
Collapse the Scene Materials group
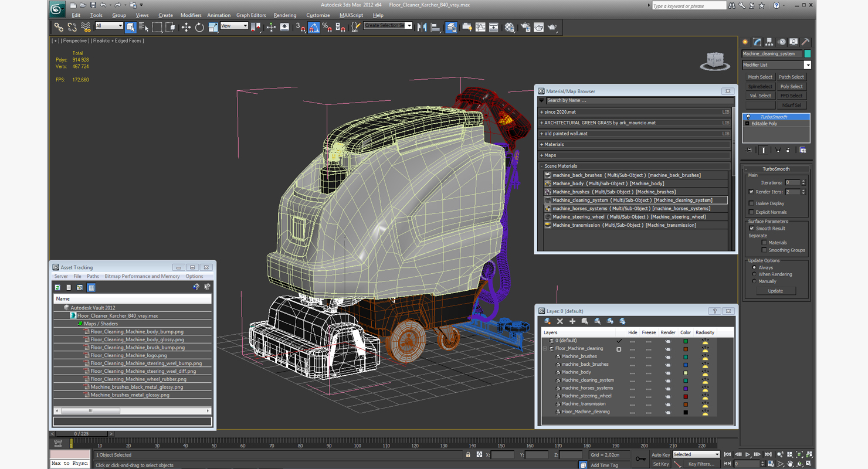pyautogui.click(x=635, y=166)
